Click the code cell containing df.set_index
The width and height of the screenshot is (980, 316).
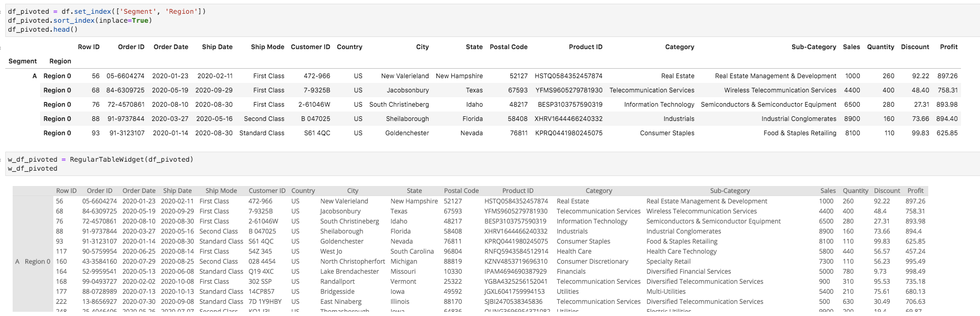click(492, 21)
